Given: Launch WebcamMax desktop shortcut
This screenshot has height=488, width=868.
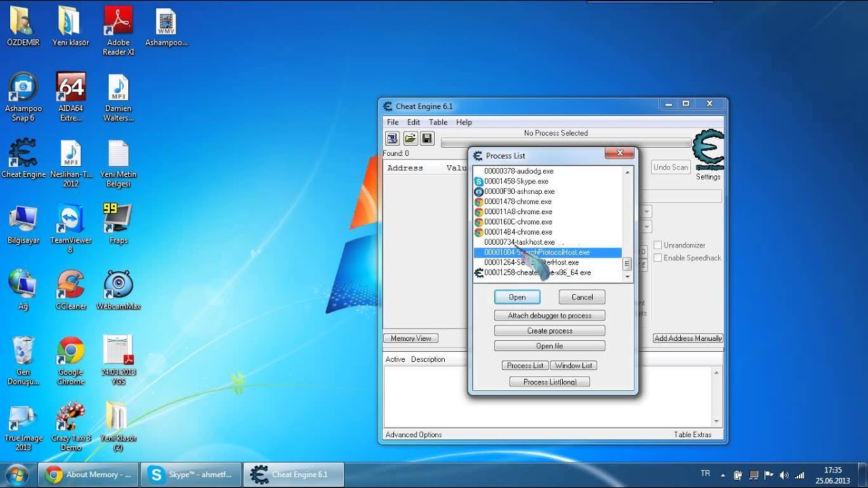Looking at the screenshot, I should click(118, 290).
